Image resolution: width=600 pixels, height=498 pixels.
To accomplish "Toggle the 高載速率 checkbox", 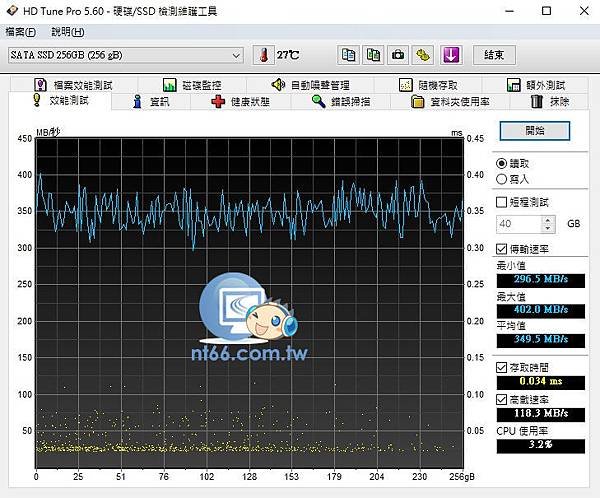I will tap(501, 400).
